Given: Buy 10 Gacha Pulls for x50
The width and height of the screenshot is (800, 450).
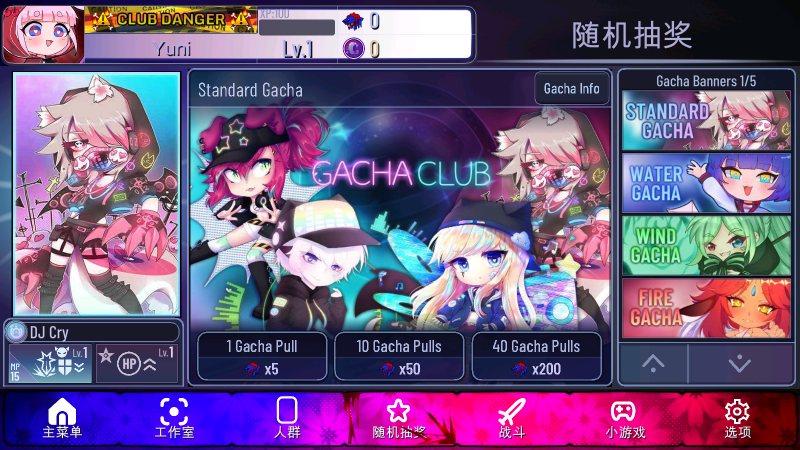Looking at the screenshot, I should (x=399, y=357).
